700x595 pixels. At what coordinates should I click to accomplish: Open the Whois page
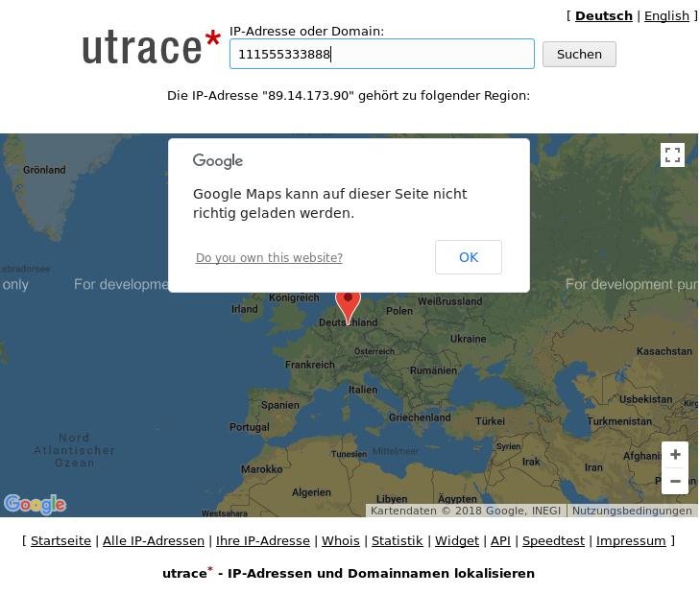(341, 540)
